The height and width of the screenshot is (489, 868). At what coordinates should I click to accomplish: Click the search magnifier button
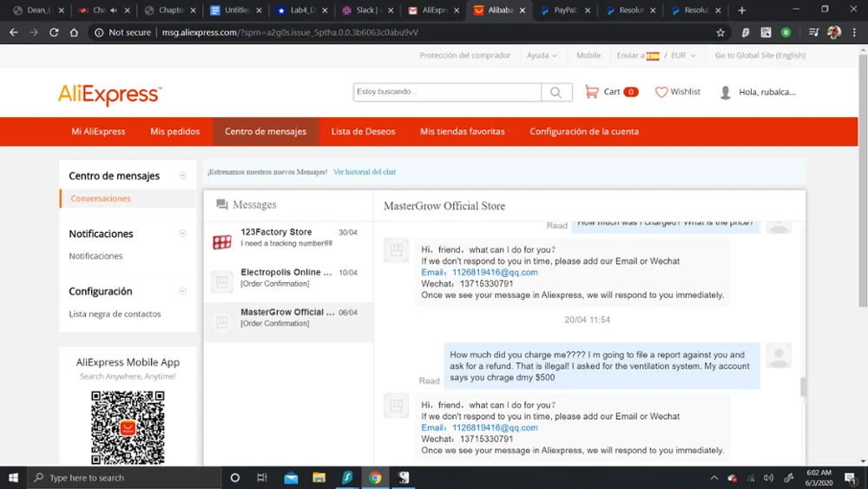pyautogui.click(x=556, y=92)
